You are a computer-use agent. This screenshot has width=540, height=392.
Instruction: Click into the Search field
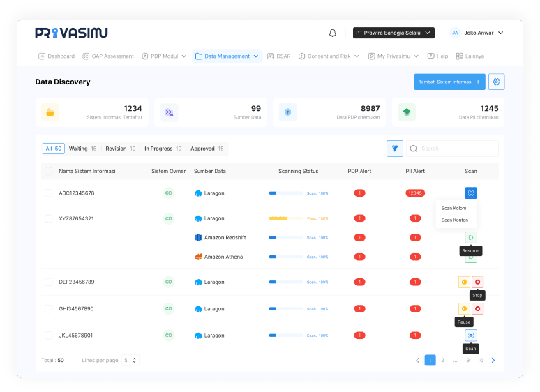pos(458,149)
